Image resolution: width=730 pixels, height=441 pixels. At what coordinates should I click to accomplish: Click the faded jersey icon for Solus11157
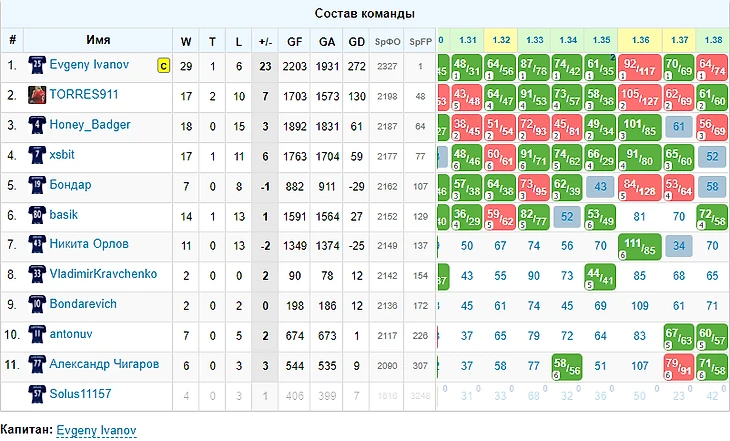38,395
